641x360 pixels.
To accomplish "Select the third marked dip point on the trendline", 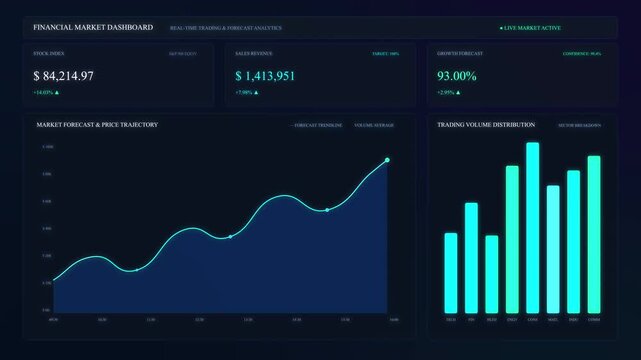I will [327, 210].
